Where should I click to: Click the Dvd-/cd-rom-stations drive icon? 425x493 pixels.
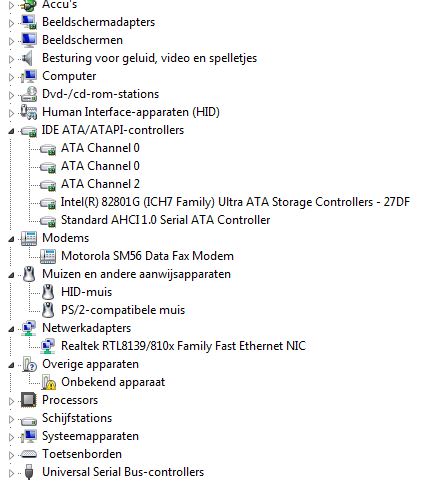point(29,94)
